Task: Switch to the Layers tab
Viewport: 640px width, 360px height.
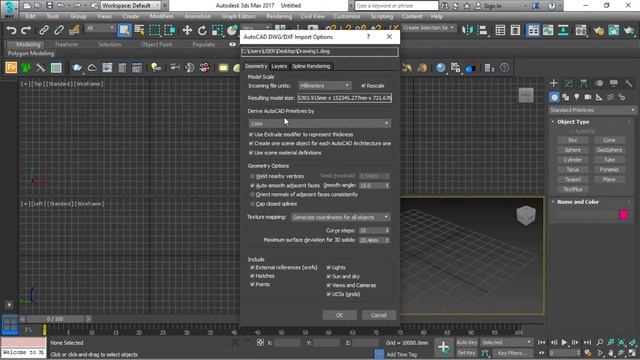Action: pos(279,66)
